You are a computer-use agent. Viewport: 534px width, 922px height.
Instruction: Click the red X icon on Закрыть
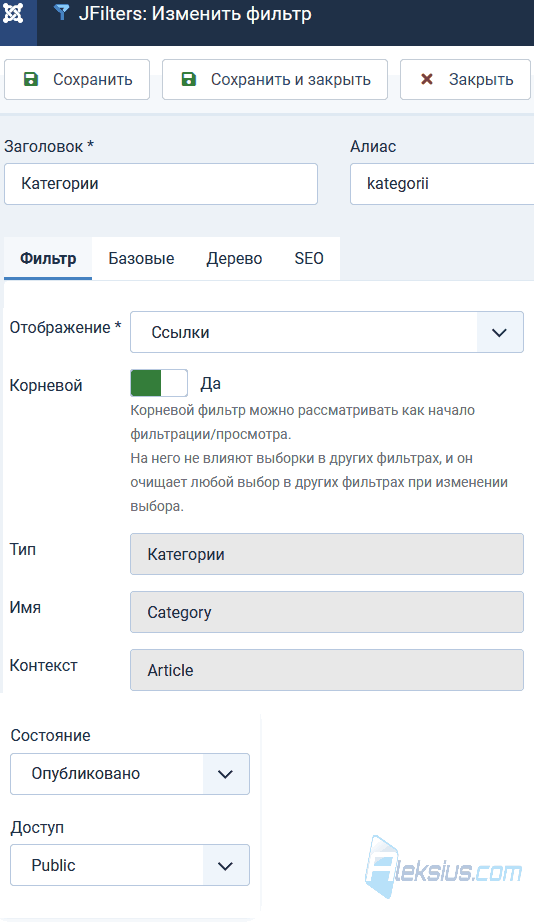click(427, 79)
